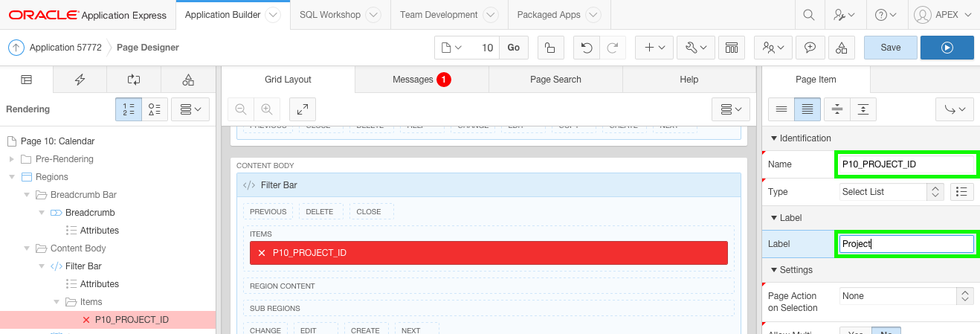Select Breadcrumb in the rendering tree
Screen dimensions: 980x334
point(90,213)
